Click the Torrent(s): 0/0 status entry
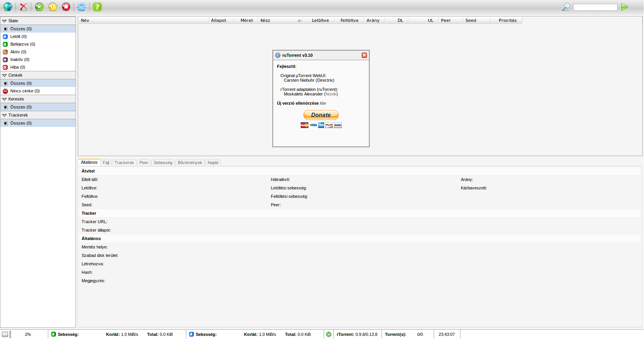Viewport: 644px width, 342px height. 404,334
